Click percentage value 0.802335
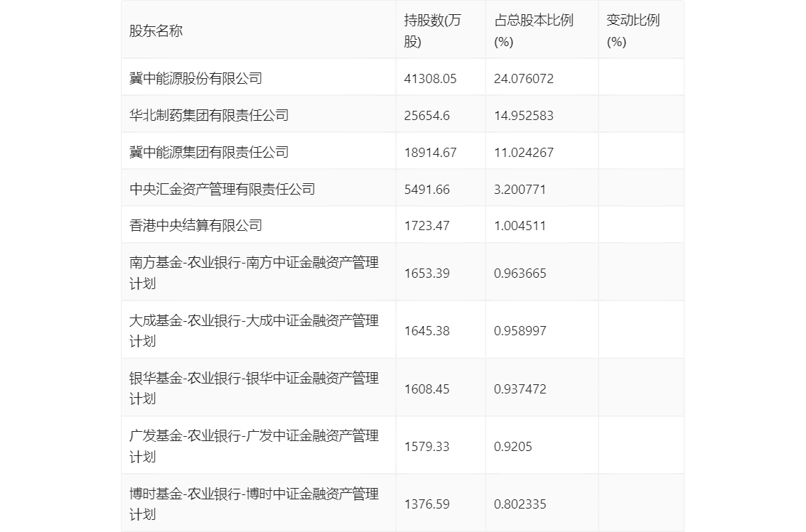 coord(520,504)
